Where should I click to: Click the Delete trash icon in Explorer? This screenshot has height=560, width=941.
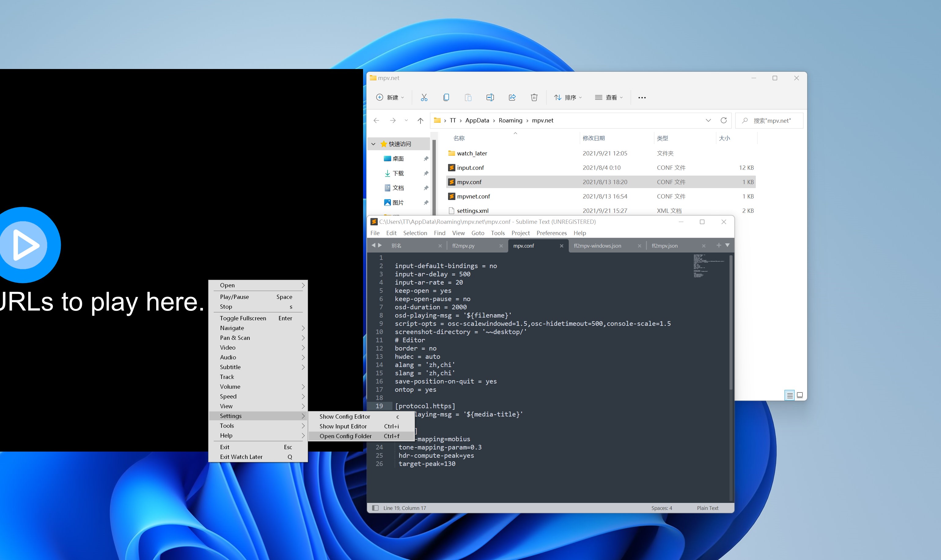[x=534, y=97]
